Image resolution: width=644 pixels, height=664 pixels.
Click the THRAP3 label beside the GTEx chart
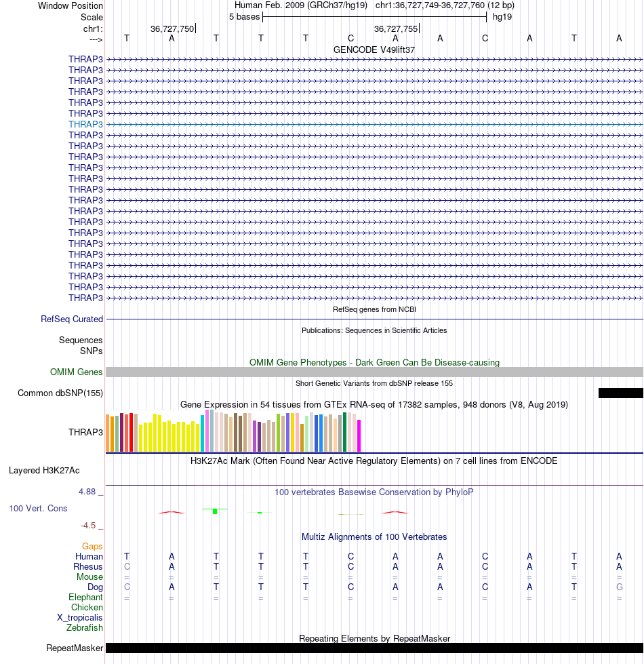(85, 432)
